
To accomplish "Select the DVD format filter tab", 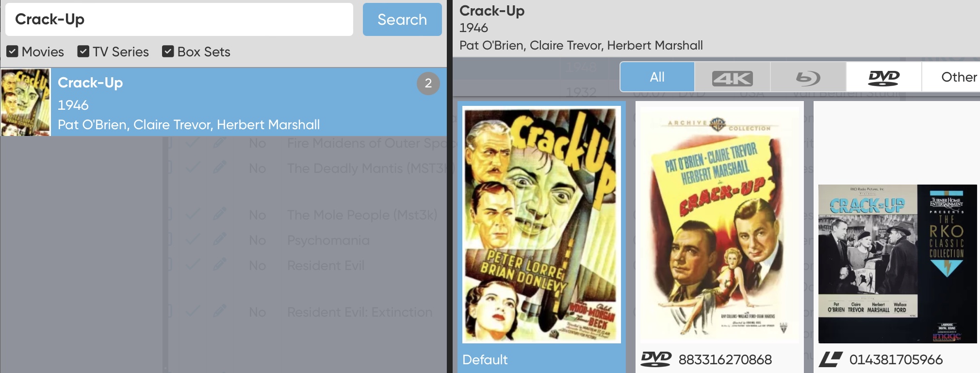I will click(x=883, y=77).
